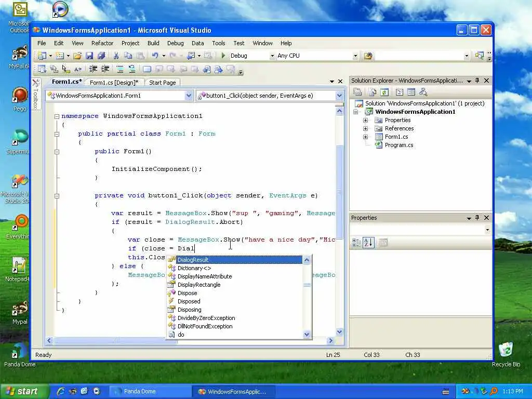Open the Undo history dropdown arrow
Screen dimensions: 532x399
tap(164, 56)
